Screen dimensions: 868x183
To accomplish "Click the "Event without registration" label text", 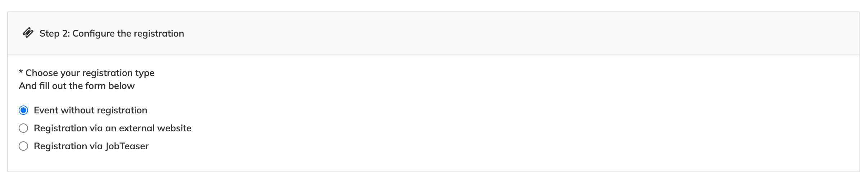I will tap(90, 110).
